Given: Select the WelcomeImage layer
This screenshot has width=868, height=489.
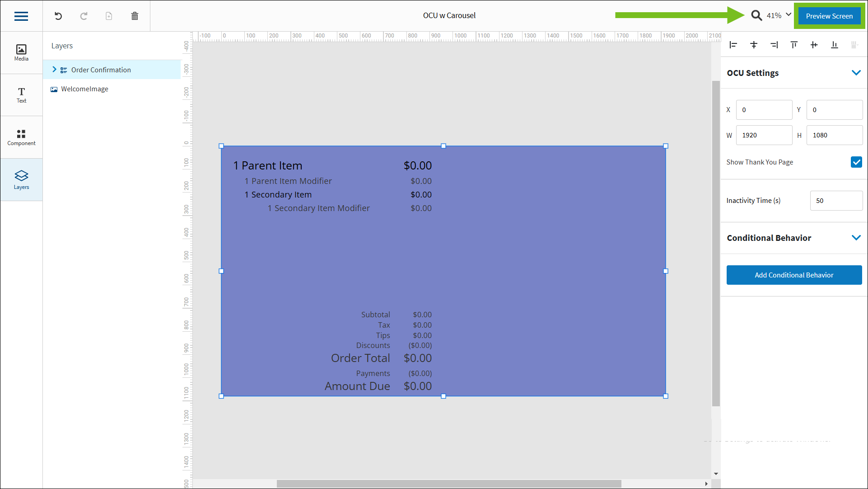Looking at the screenshot, I should [84, 89].
